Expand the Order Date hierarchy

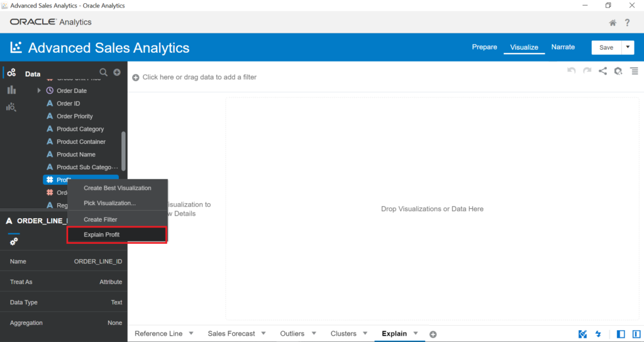(x=39, y=91)
